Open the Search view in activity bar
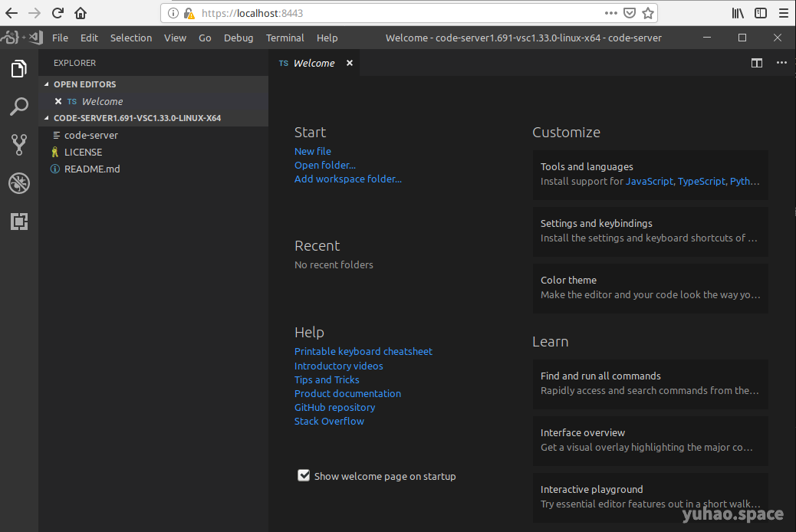The width and height of the screenshot is (796, 532). coord(19,107)
